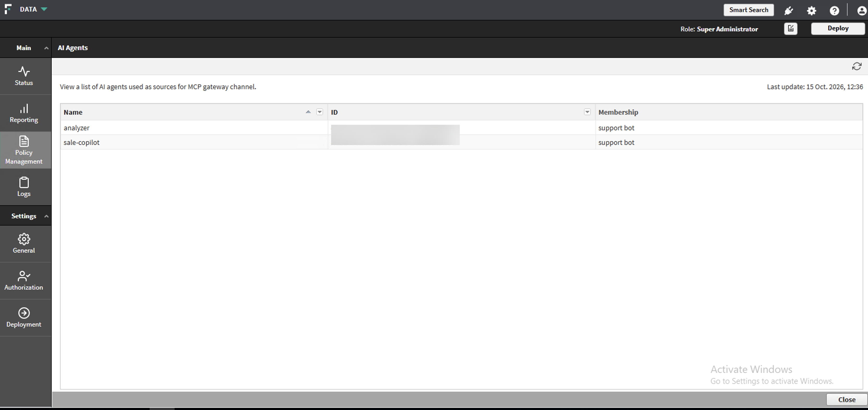868x410 pixels.
Task: Click the refresh icon for AI Agents list
Action: (857, 66)
